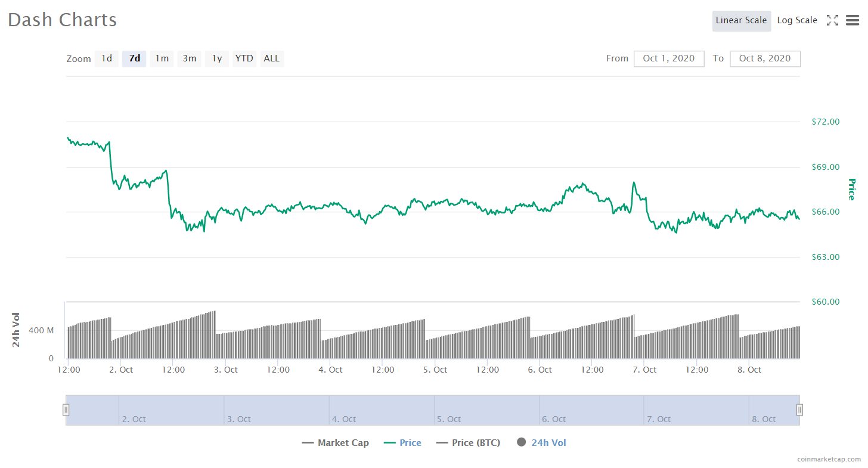Click the 8. Oct time axis label
Viewport: 868px width, 468px height.
coord(749,370)
